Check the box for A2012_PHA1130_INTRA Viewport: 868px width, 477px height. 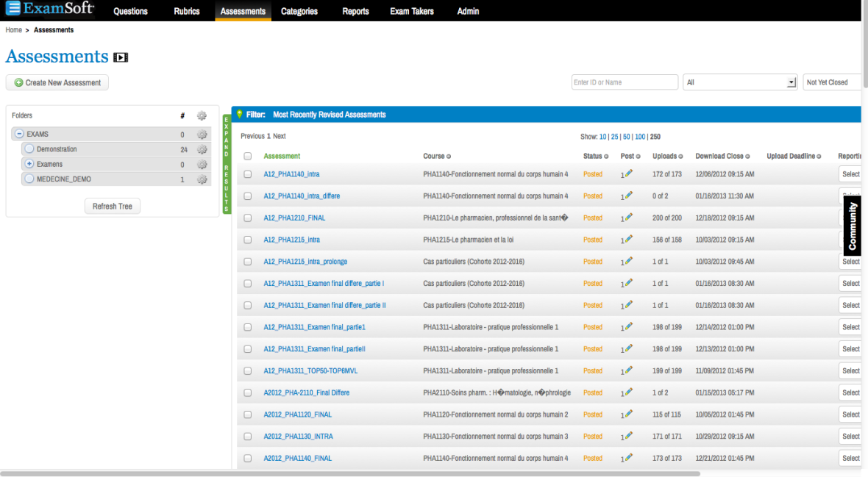(x=247, y=437)
